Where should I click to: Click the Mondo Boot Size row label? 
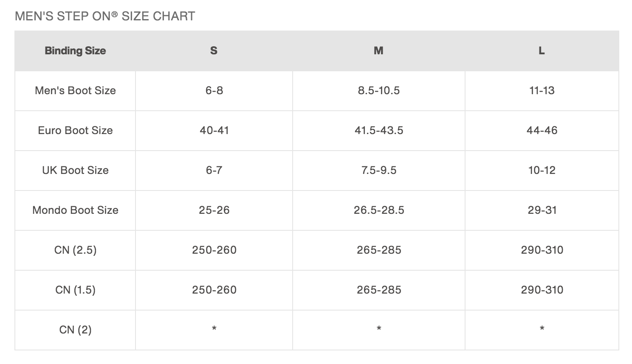(75, 210)
